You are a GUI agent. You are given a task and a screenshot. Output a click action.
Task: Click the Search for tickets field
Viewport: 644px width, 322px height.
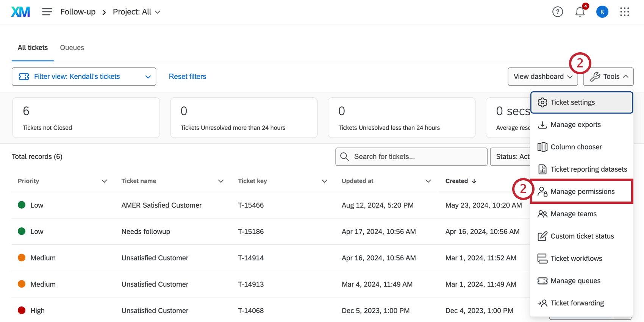pyautogui.click(x=417, y=157)
